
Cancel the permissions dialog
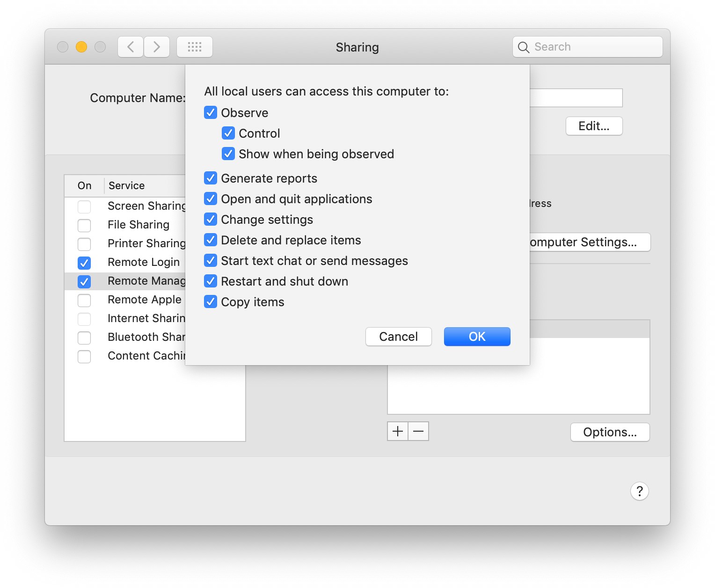tap(398, 337)
